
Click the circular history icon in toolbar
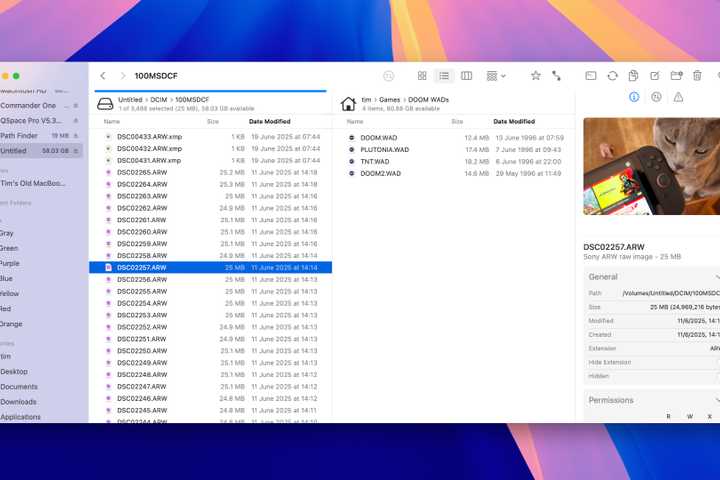tap(388, 76)
